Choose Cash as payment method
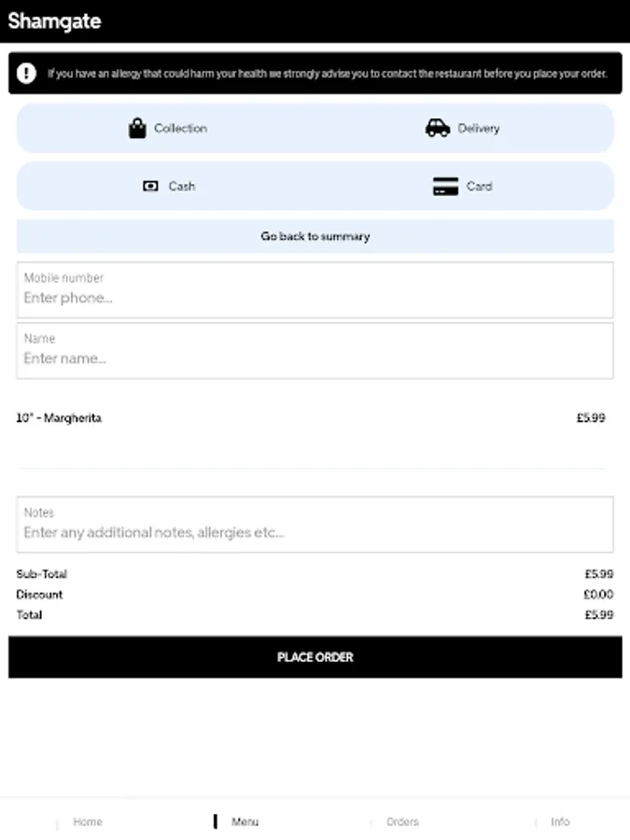 pos(167,186)
